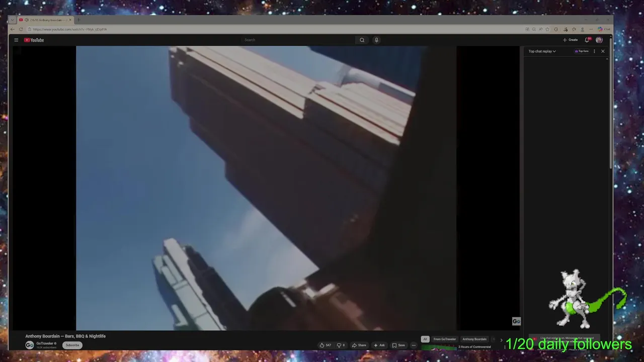Open the YouTube account avatar menu

pos(599,40)
